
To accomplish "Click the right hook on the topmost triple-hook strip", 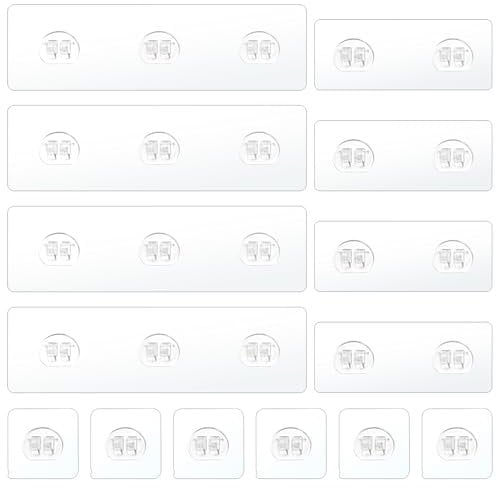I will click(260, 48).
